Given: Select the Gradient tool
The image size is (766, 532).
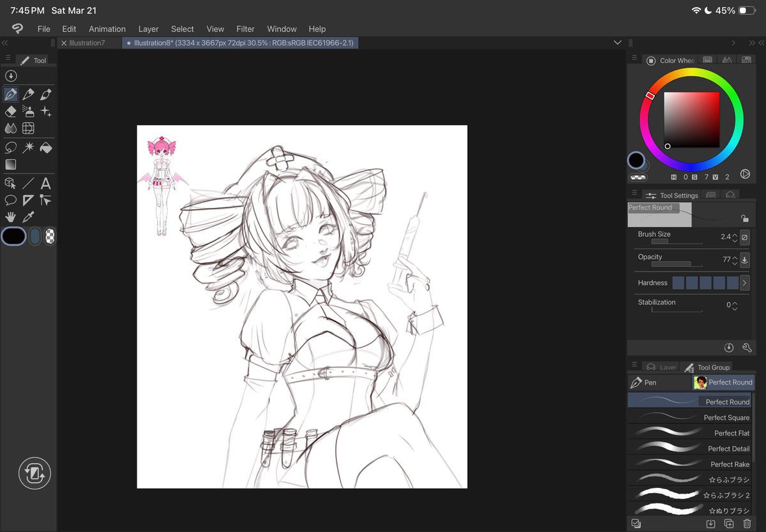Looking at the screenshot, I should coord(11,165).
